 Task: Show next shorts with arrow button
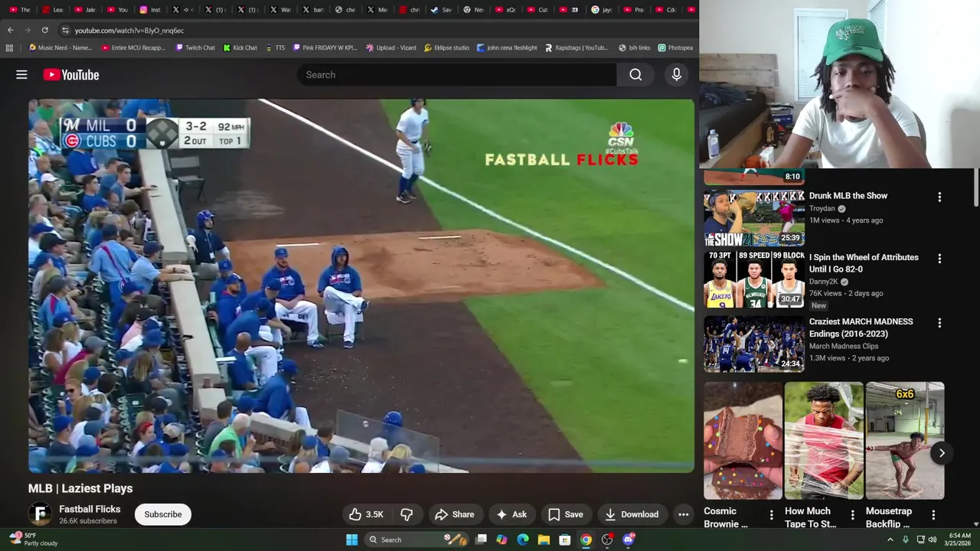pos(942,453)
